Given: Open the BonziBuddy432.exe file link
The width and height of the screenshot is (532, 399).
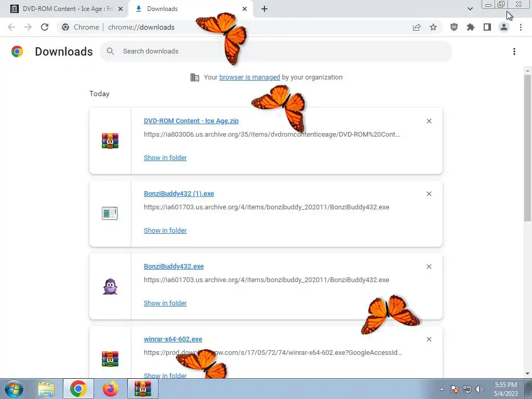Looking at the screenshot, I should [174, 267].
